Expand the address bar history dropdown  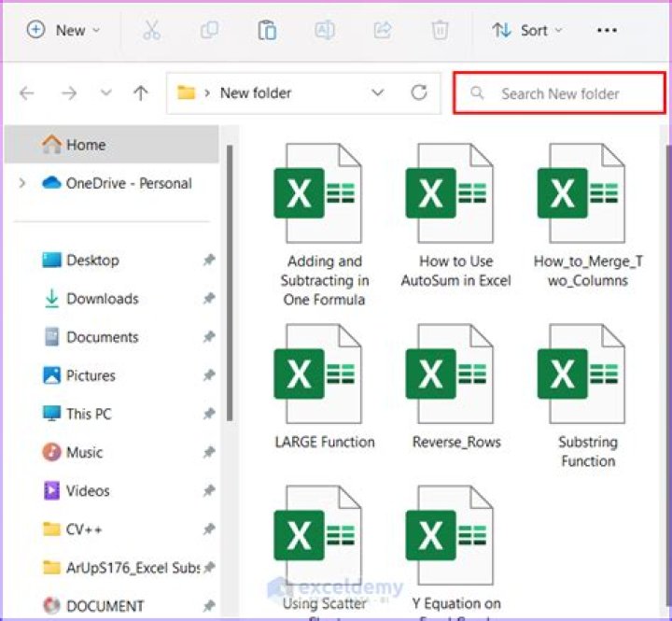tap(378, 92)
